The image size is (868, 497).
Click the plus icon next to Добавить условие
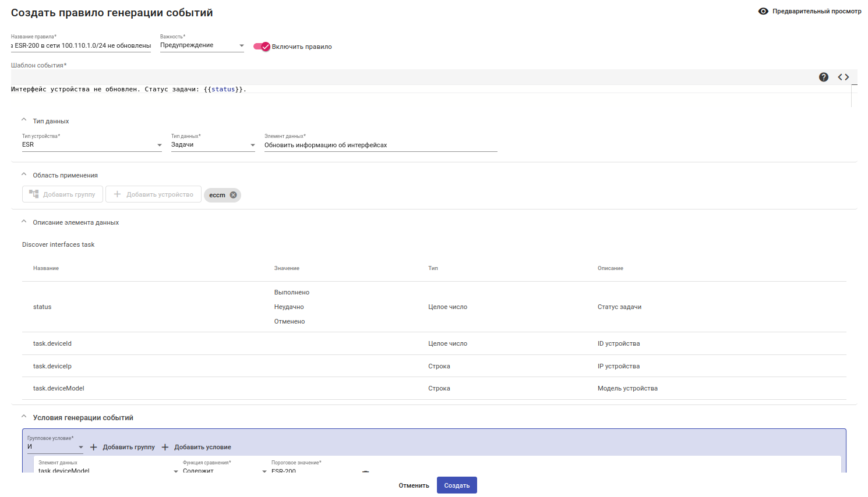tap(165, 447)
